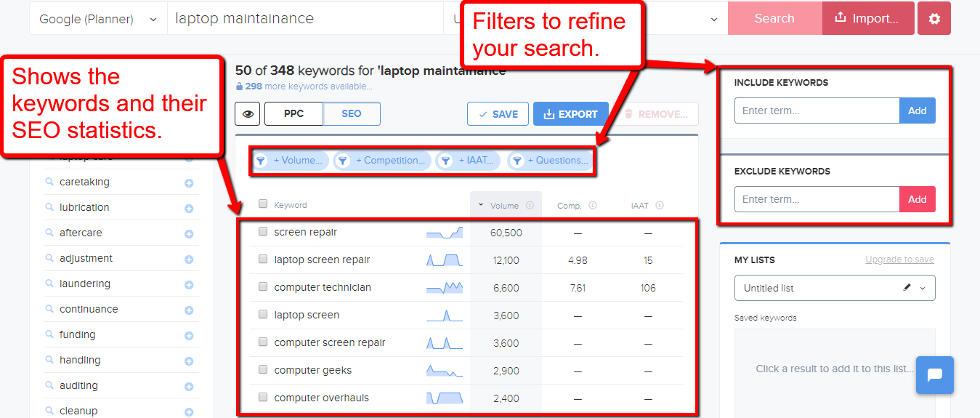Image resolution: width=980 pixels, height=418 pixels.
Task: Add adjustment with its plus icon
Action: click(x=189, y=260)
